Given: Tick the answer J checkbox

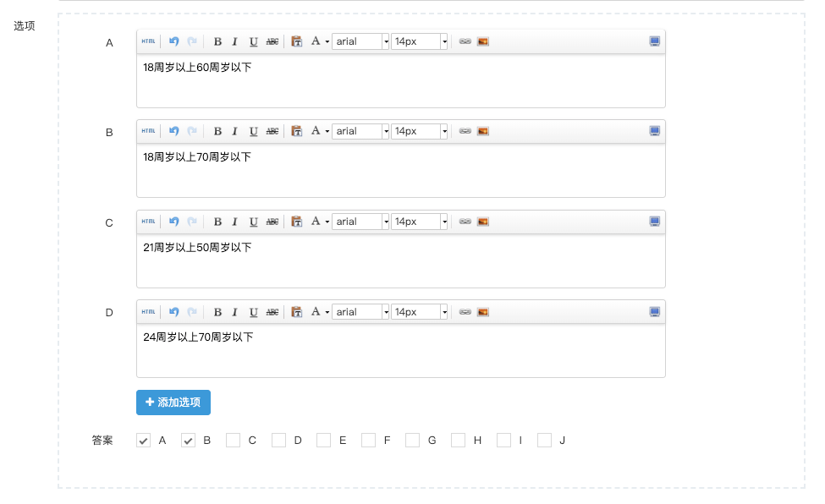Looking at the screenshot, I should pyautogui.click(x=545, y=441).
